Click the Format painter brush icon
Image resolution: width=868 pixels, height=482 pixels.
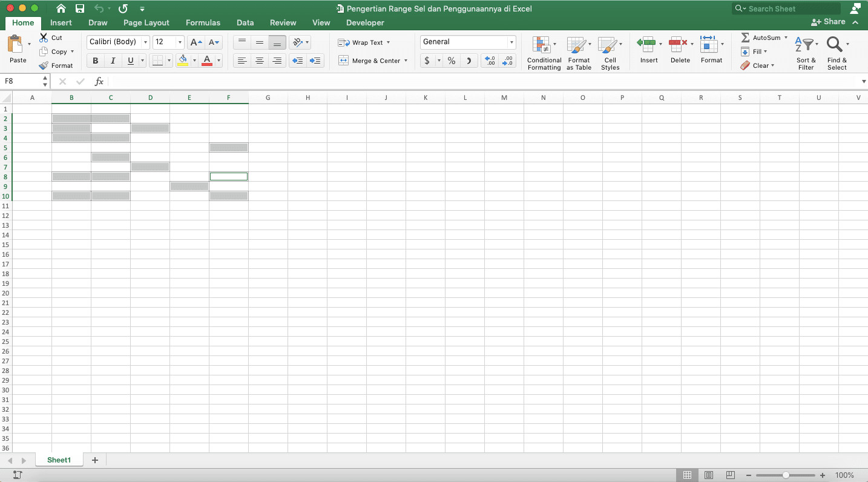tap(44, 65)
